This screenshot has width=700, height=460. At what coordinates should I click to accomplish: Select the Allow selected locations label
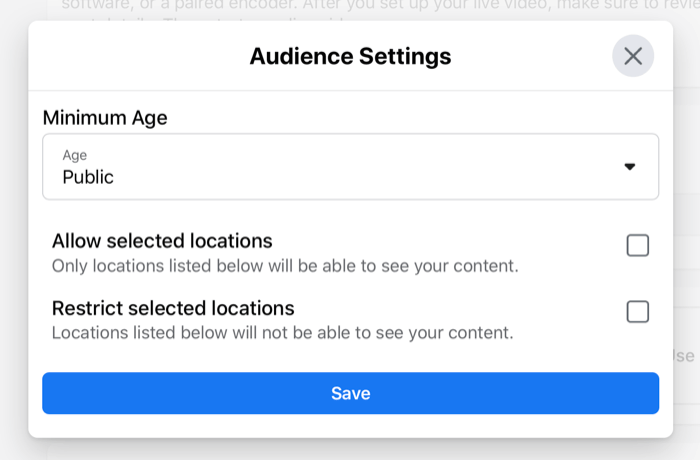pos(162,241)
